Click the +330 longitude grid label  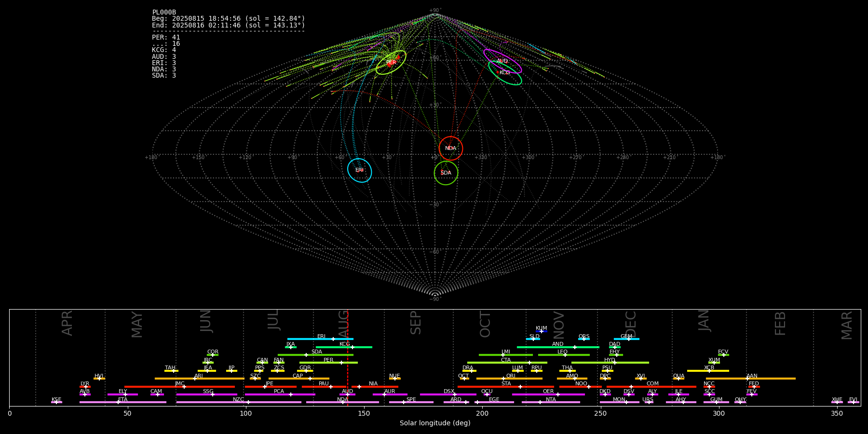click(481, 158)
